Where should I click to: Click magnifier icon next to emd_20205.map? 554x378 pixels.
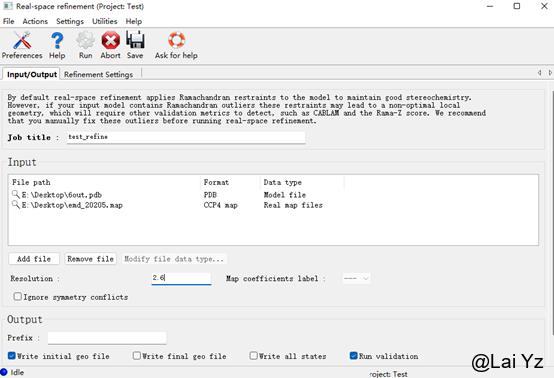[x=16, y=205]
